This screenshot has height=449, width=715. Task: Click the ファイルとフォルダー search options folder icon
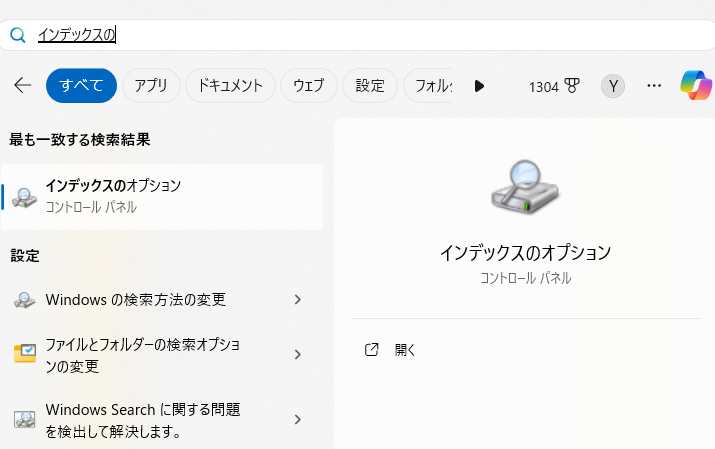tap(25, 354)
